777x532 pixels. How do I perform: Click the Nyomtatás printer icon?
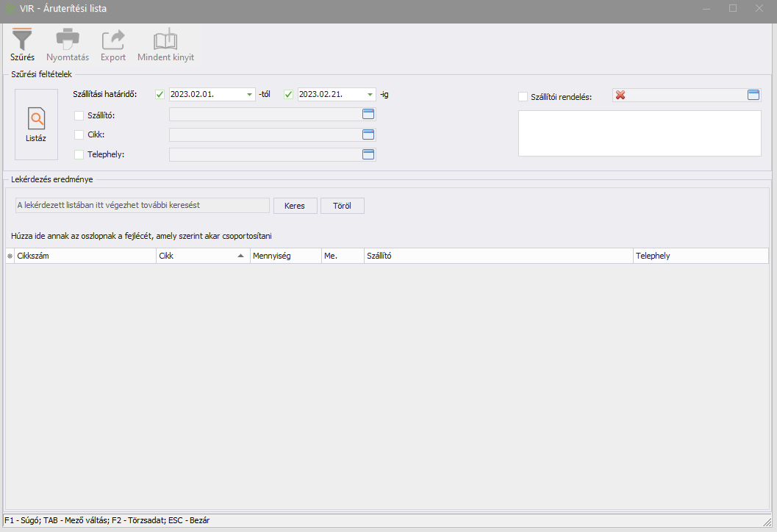click(68, 39)
